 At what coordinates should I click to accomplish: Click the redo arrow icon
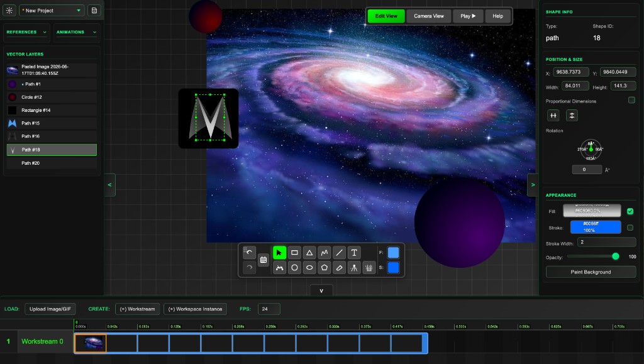pyautogui.click(x=249, y=268)
